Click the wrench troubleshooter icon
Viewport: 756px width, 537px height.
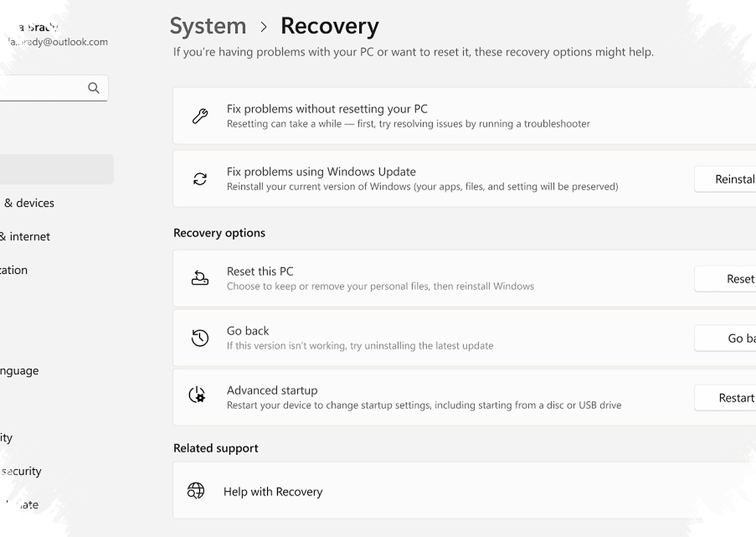point(200,116)
